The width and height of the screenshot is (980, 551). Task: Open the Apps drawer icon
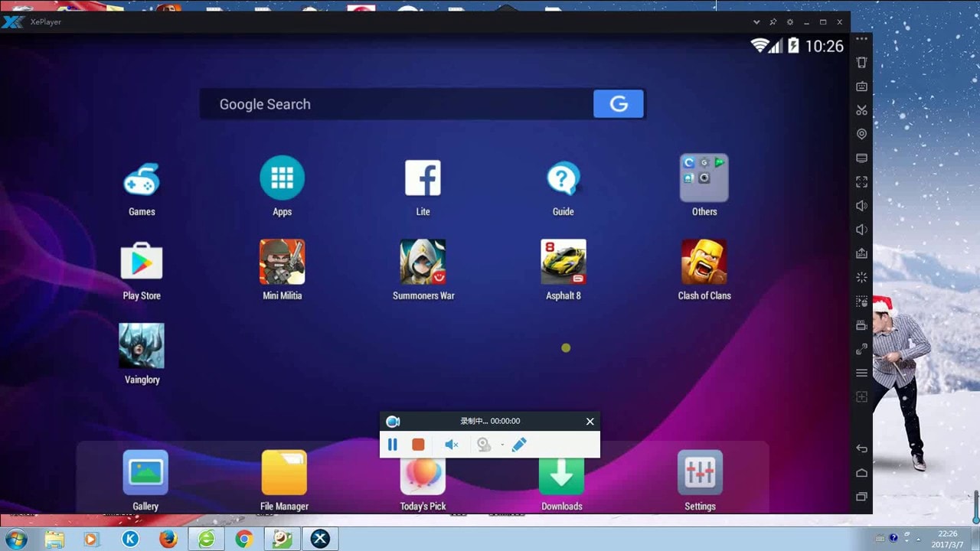click(x=282, y=178)
